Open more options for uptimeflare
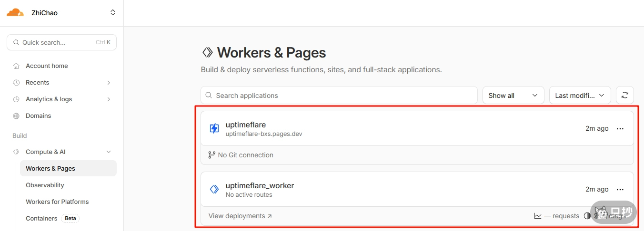644x231 pixels. coord(620,129)
